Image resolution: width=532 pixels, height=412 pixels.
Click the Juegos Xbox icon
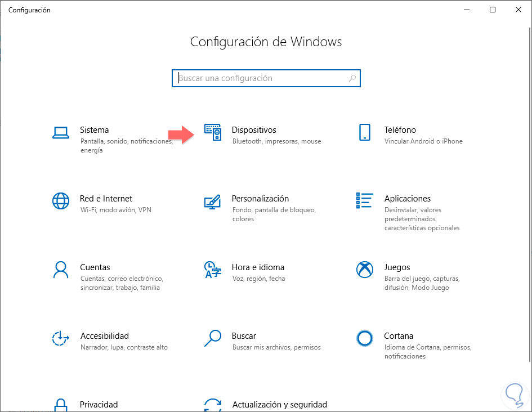365,270
